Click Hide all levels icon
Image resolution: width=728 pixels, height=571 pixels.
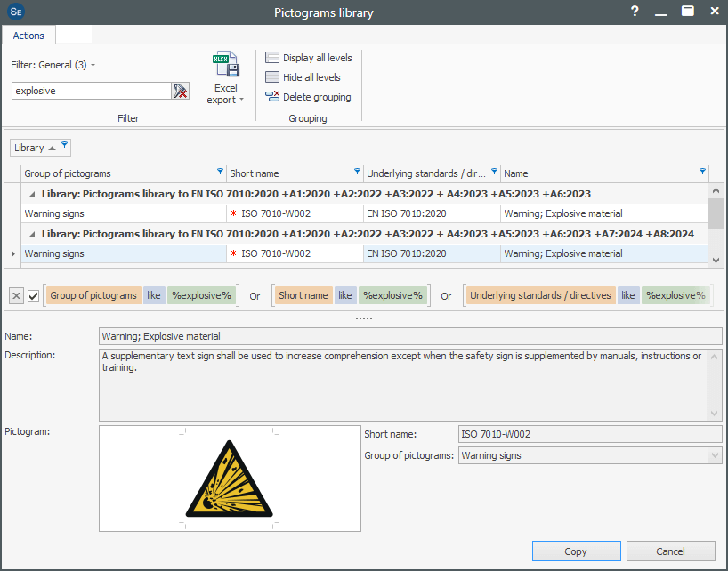tap(272, 77)
